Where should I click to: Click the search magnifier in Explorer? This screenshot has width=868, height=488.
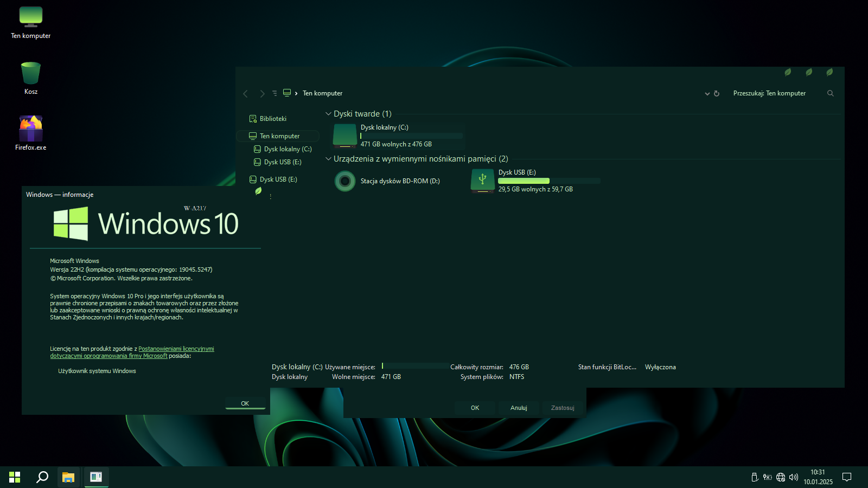pyautogui.click(x=830, y=93)
